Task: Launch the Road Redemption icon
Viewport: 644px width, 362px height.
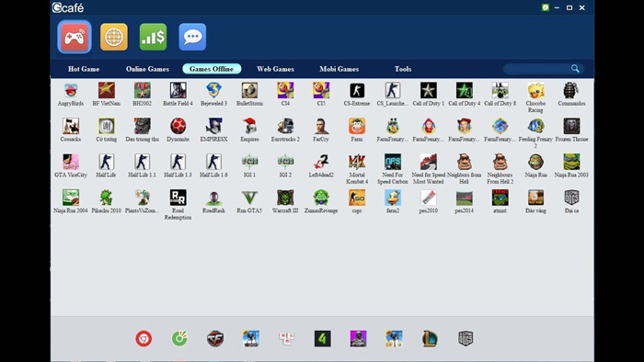Action: point(178,198)
